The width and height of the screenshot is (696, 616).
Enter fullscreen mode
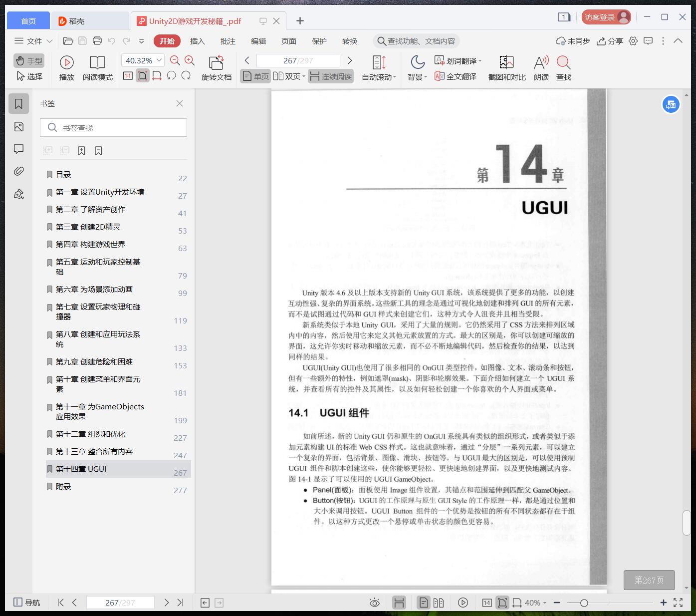pos(678,603)
